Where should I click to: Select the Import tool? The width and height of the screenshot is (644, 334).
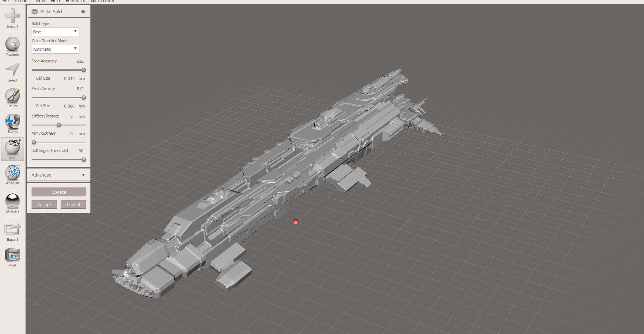12,18
